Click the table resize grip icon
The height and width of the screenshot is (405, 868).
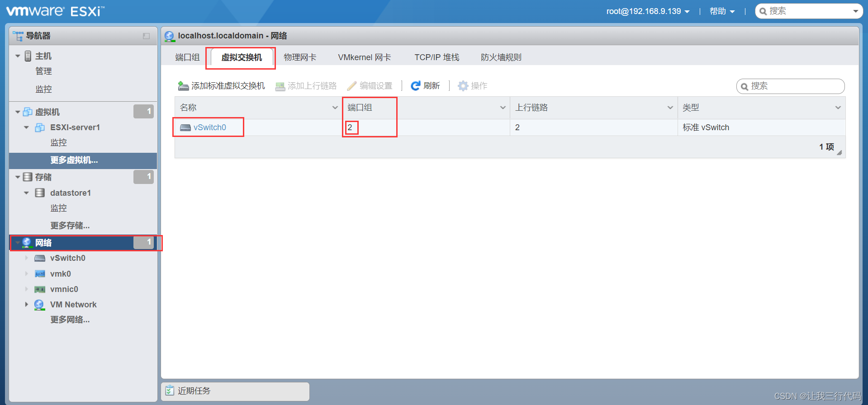[x=839, y=153]
